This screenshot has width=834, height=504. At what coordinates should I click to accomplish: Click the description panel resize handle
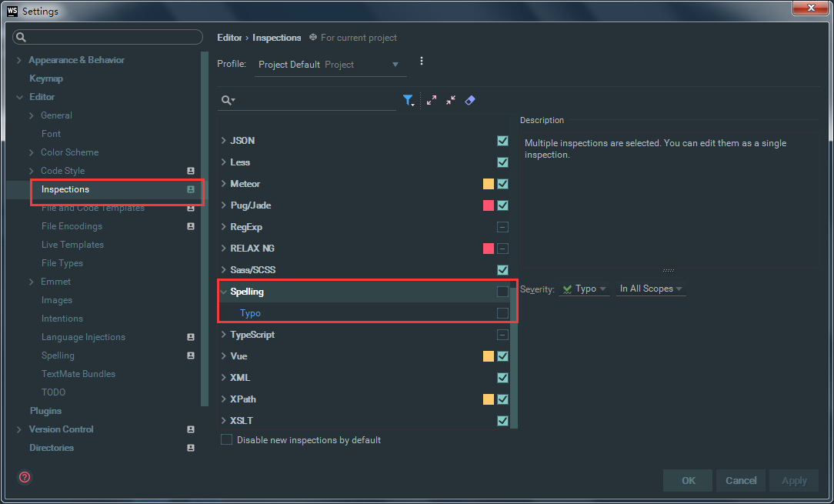point(669,270)
